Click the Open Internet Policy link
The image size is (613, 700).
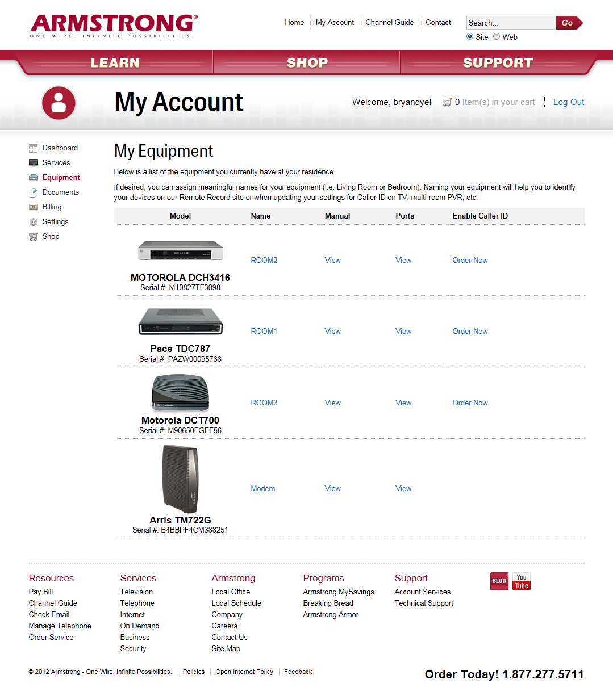pyautogui.click(x=244, y=672)
